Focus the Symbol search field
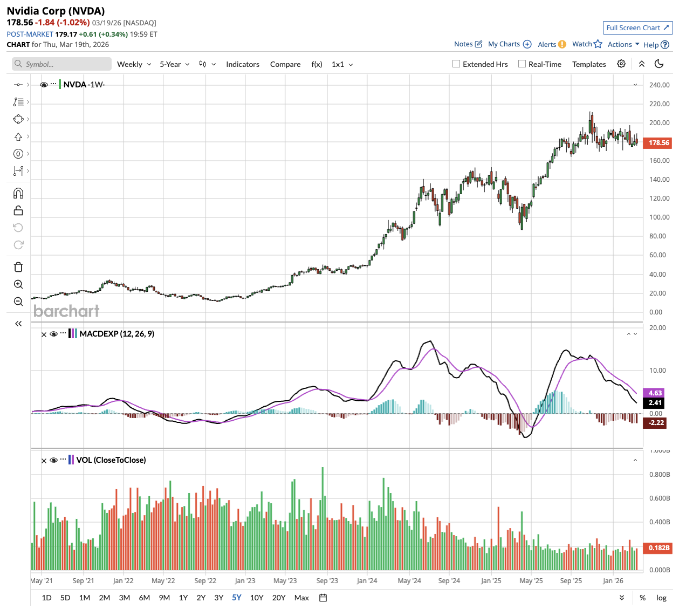The width and height of the screenshot is (686, 616). [x=61, y=64]
